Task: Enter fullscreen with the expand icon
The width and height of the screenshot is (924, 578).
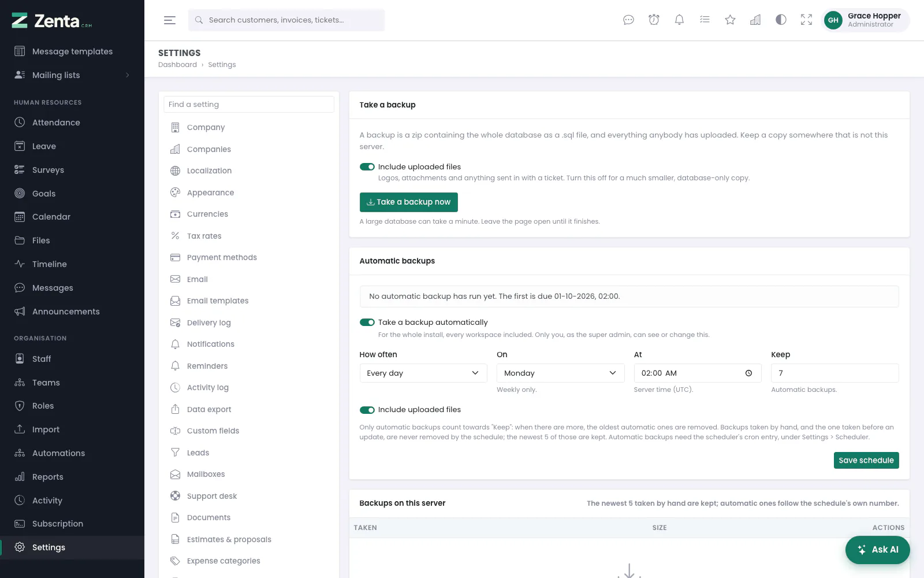Action: pyautogui.click(x=806, y=20)
